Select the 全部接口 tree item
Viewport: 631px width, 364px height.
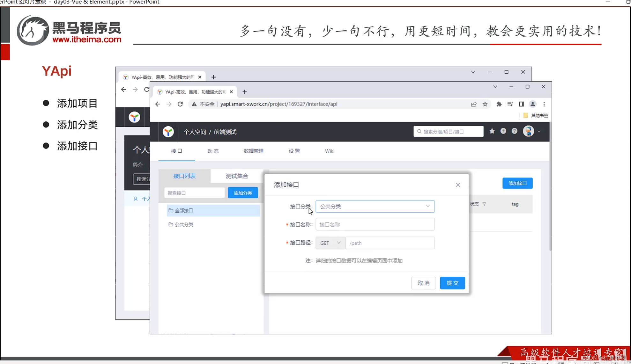click(x=183, y=210)
